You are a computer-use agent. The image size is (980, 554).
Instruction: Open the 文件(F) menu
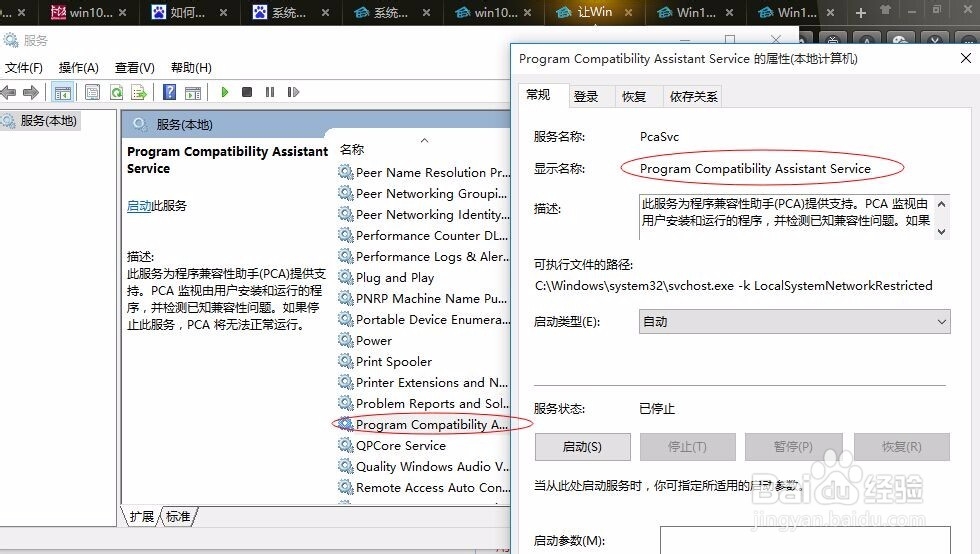24,68
